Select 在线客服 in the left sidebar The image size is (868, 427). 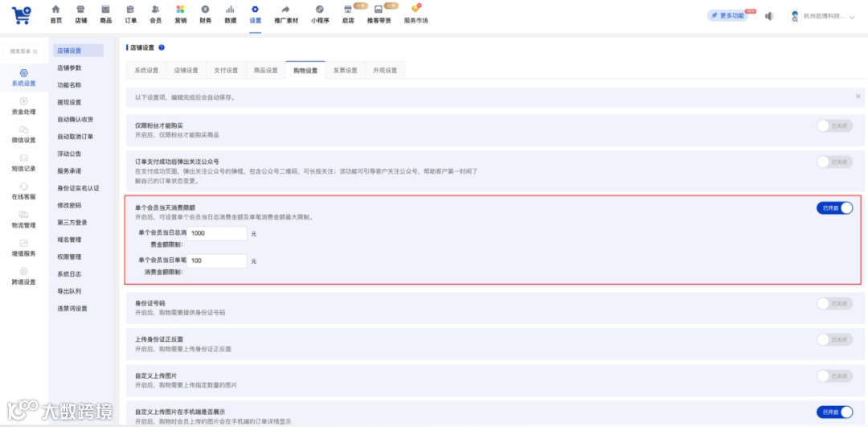pos(24,191)
